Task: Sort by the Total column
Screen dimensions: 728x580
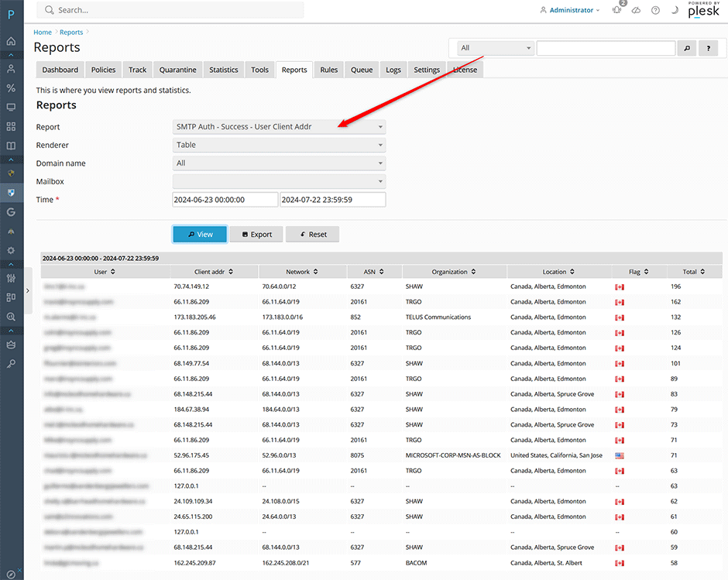Action: (694, 272)
